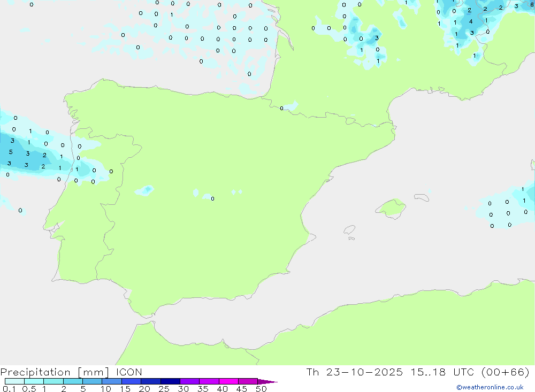Click the "ICON" model name label
This screenshot has height=392, width=535.
coord(129,372)
